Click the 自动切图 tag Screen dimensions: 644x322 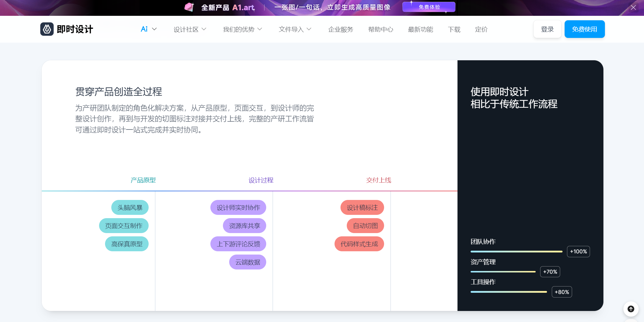365,226
